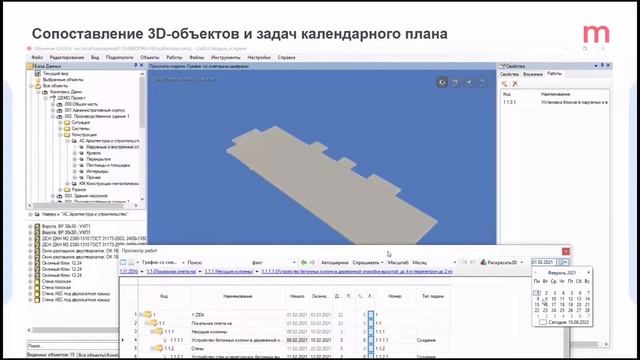Click the second view icon next to eye
The image size is (640, 360).
pyautogui.click(x=455, y=82)
